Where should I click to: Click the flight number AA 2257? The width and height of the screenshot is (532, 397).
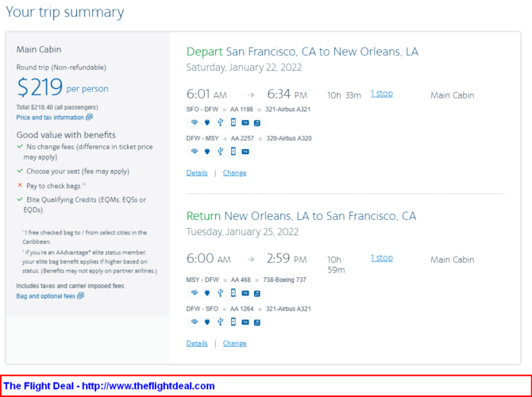tap(242, 138)
